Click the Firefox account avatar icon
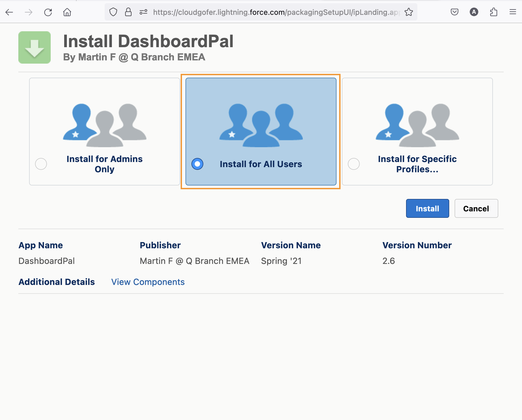 click(474, 12)
